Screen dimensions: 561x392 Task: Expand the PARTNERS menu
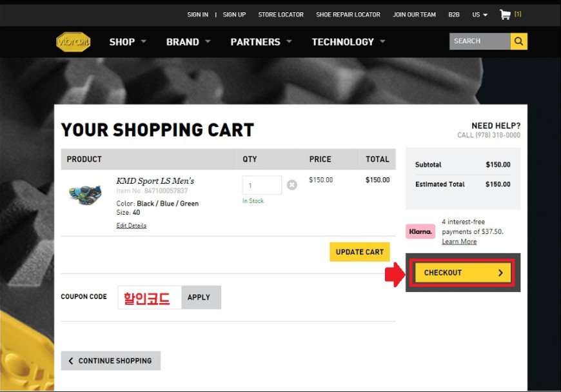[x=261, y=42]
